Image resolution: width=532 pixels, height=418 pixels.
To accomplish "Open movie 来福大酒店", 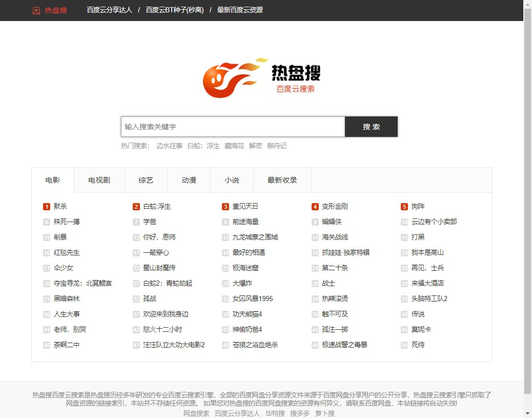I will [x=427, y=283].
